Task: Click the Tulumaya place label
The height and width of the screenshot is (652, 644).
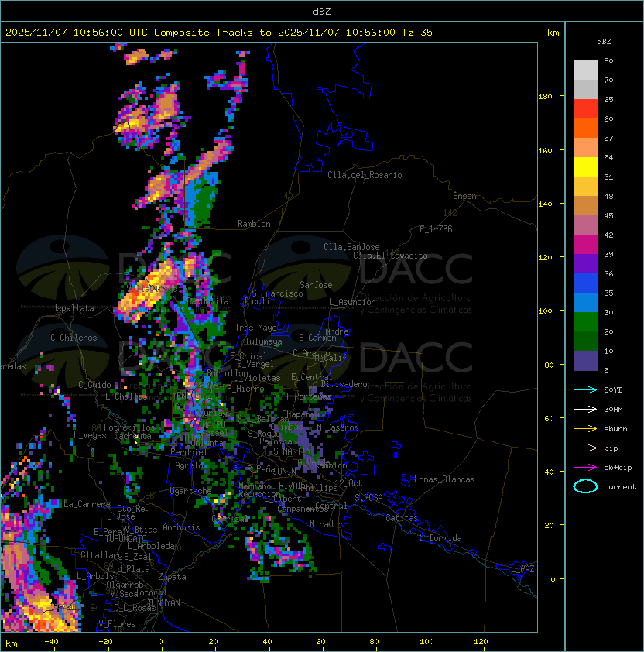Action: pyautogui.click(x=264, y=341)
